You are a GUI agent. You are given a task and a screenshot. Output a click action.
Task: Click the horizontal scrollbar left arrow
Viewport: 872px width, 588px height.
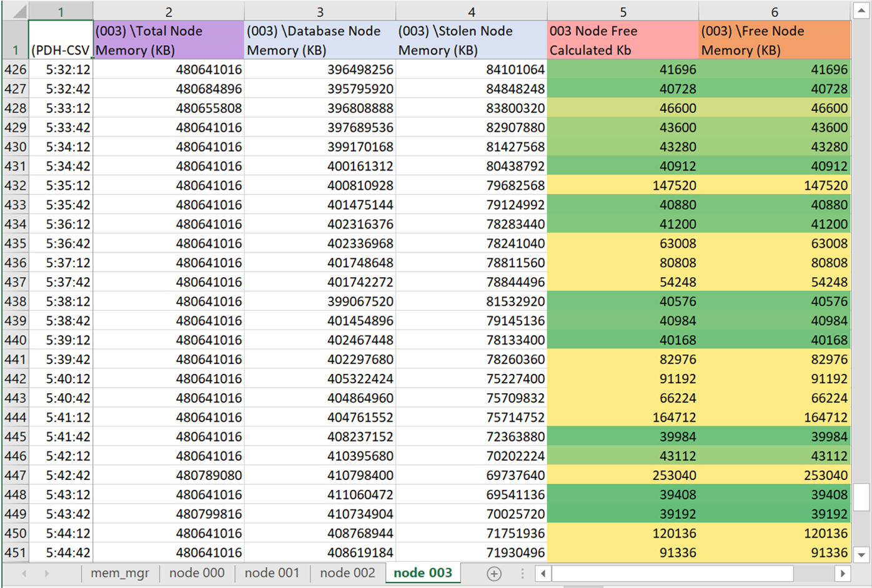click(542, 573)
